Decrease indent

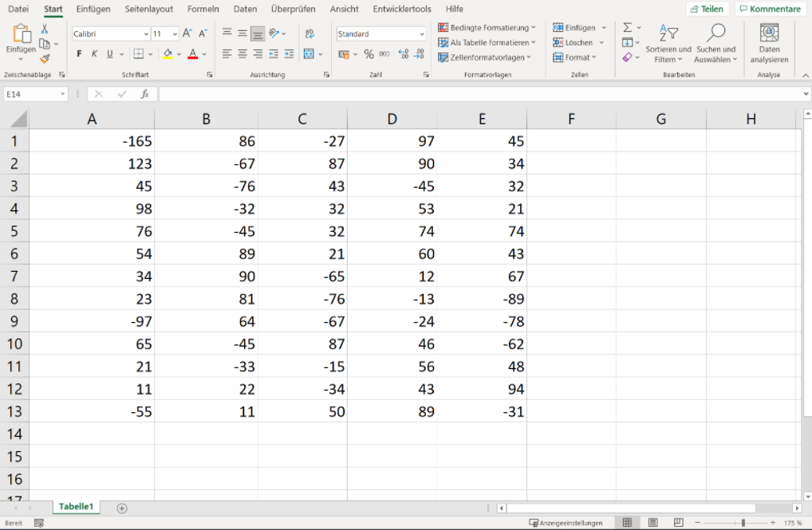[x=274, y=54]
